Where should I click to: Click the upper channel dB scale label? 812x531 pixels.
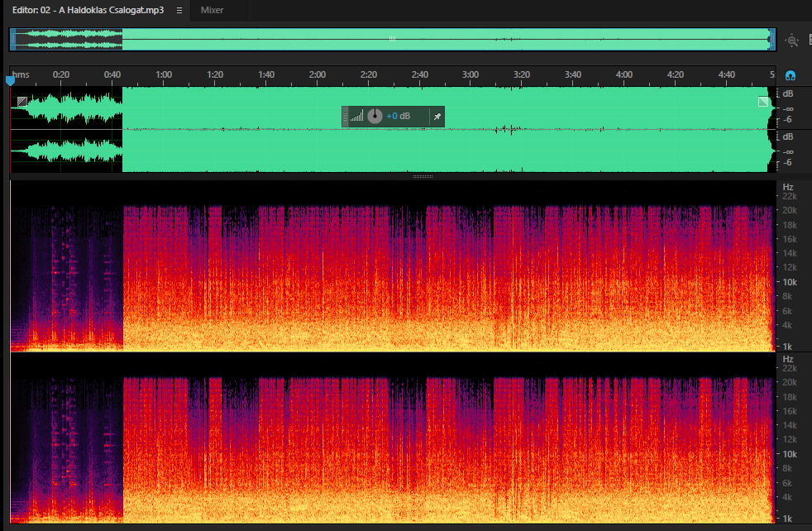point(788,93)
